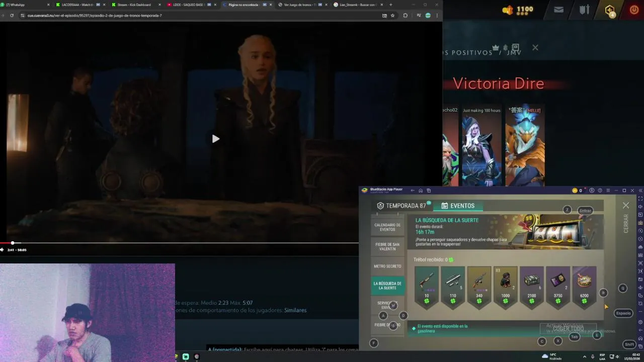The width and height of the screenshot is (644, 362).
Task: Open the Chrome profile avatar
Action: pyautogui.click(x=428, y=16)
